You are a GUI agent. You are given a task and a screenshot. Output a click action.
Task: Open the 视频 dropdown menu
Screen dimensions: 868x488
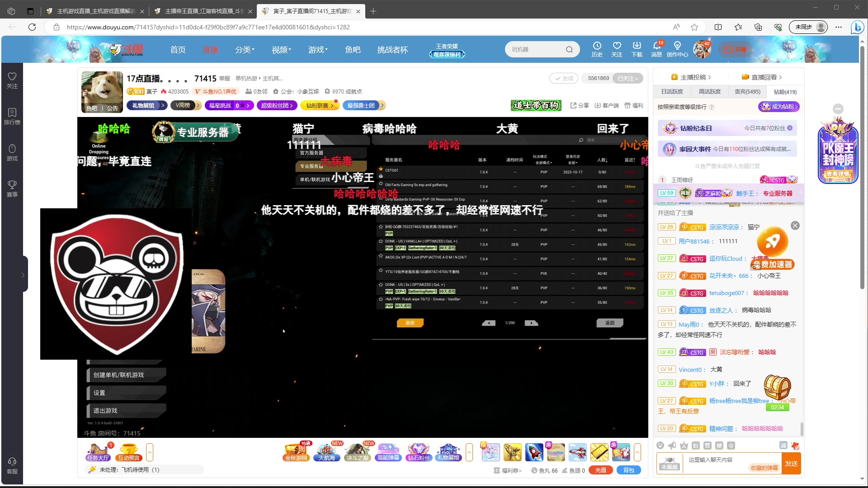pos(281,50)
